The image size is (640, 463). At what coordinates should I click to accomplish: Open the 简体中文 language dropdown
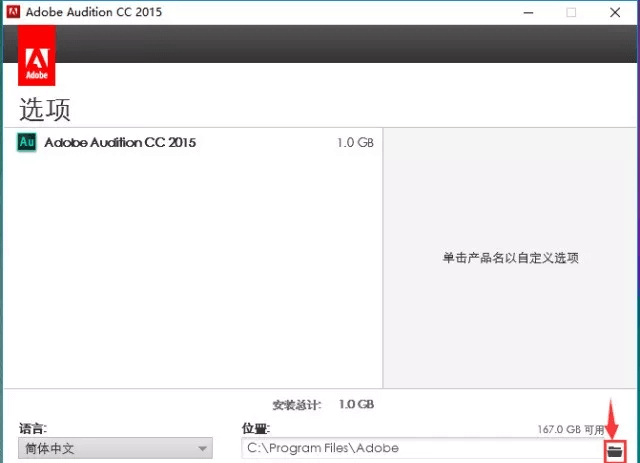click(x=116, y=448)
